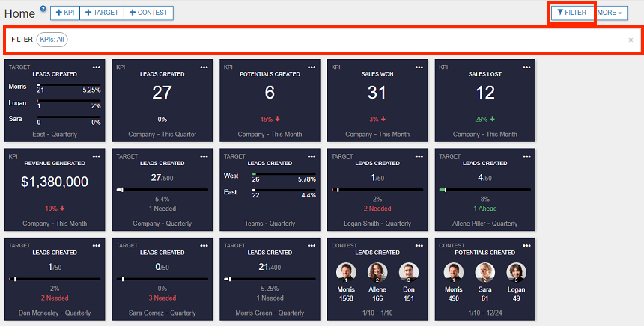The height and width of the screenshot is (326, 644).
Task: Click the 27/500 Company Quarterly progress bar
Action: (162, 190)
